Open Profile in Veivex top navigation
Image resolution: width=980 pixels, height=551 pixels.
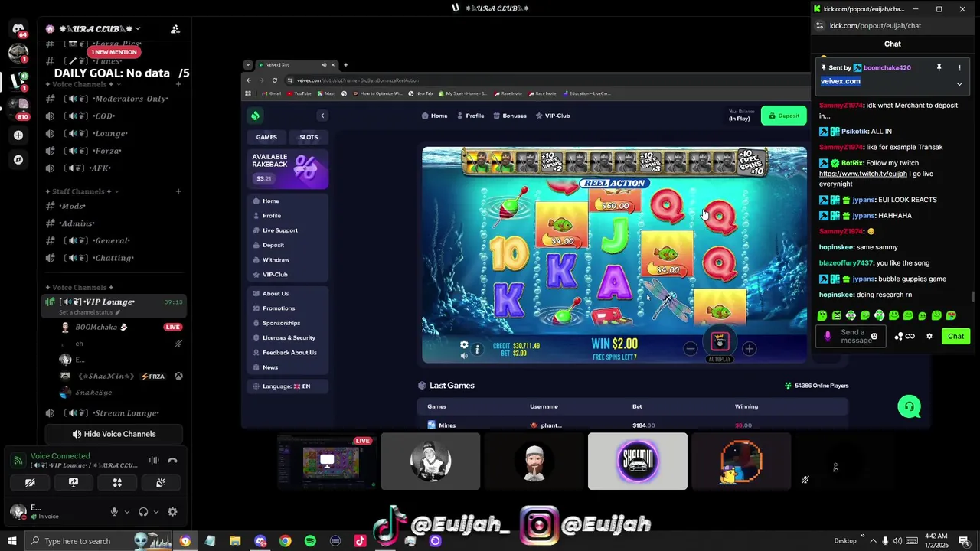(x=469, y=116)
